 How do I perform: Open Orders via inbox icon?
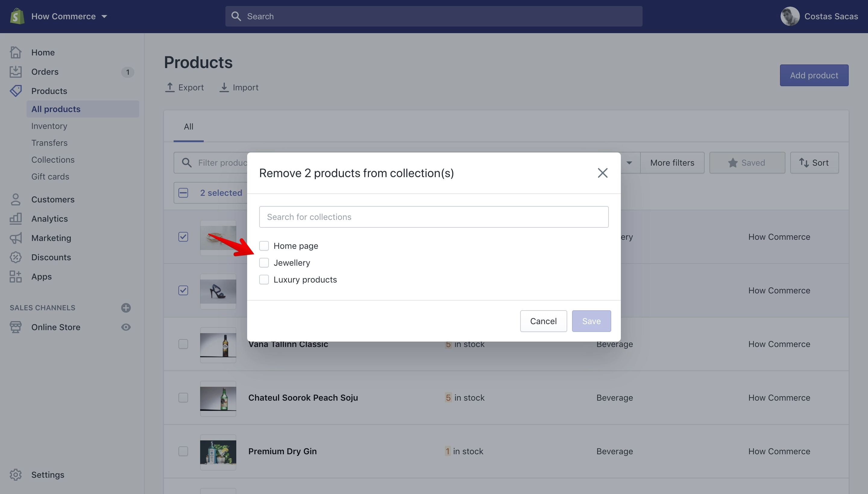[x=16, y=72]
